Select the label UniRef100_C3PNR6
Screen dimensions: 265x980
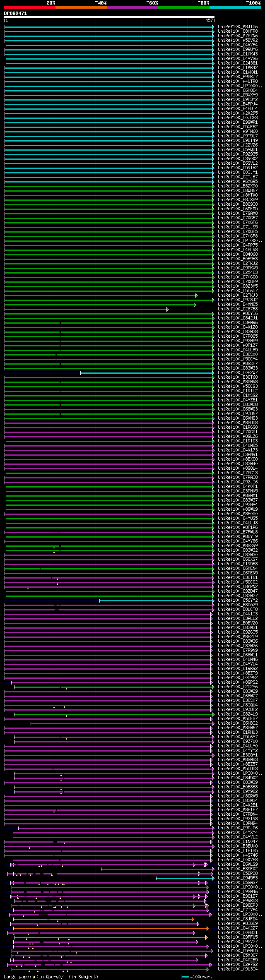(x=238, y=323)
